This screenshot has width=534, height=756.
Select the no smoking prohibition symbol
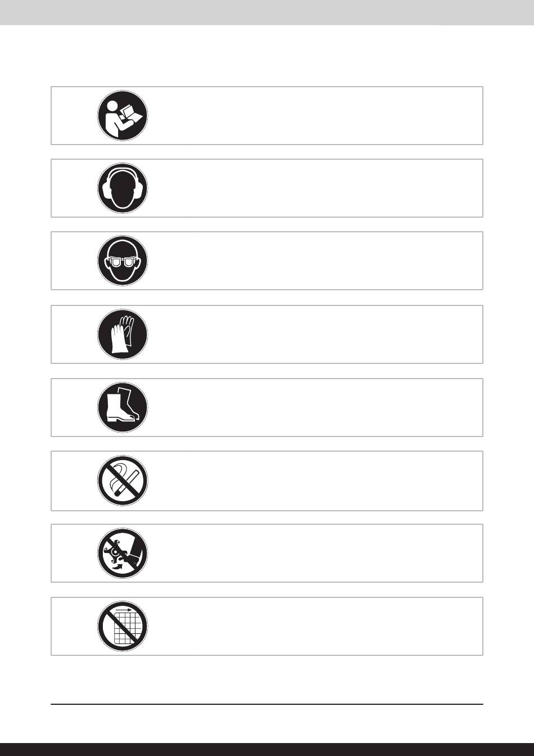[x=123, y=481]
